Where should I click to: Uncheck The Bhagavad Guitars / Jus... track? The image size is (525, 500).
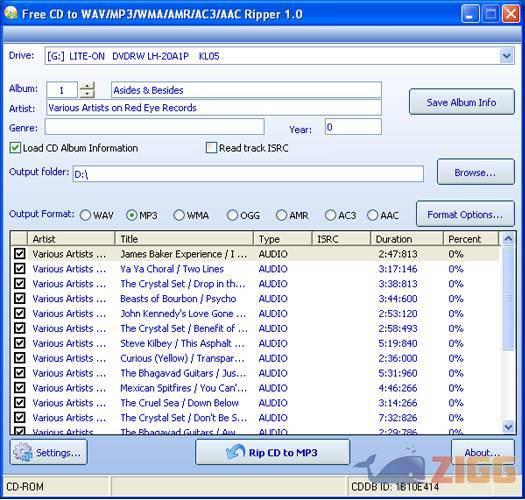[x=19, y=373]
